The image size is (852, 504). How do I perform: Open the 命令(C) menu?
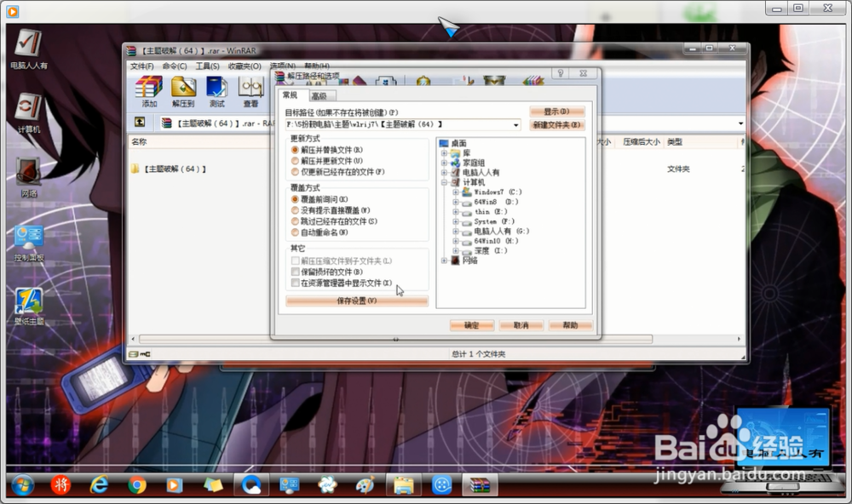tap(175, 66)
